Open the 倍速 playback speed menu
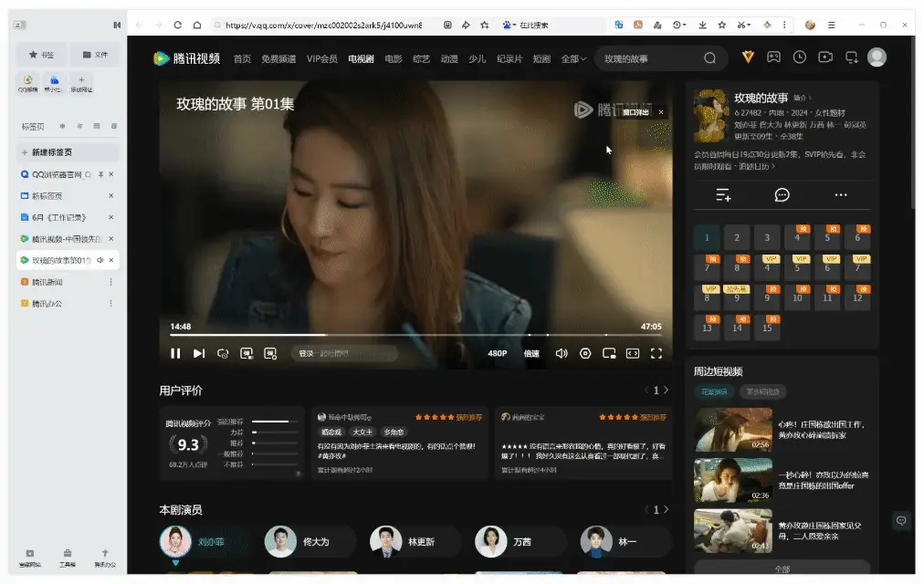The image size is (924, 584). coord(531,353)
